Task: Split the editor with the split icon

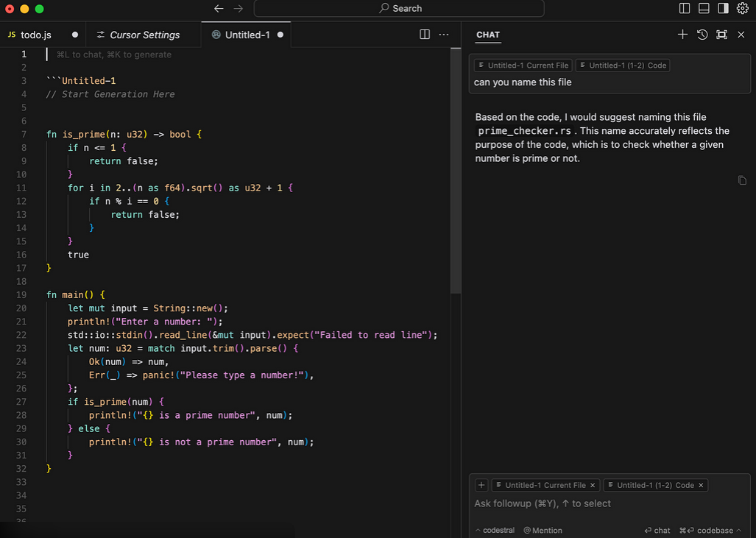Action: click(x=425, y=35)
